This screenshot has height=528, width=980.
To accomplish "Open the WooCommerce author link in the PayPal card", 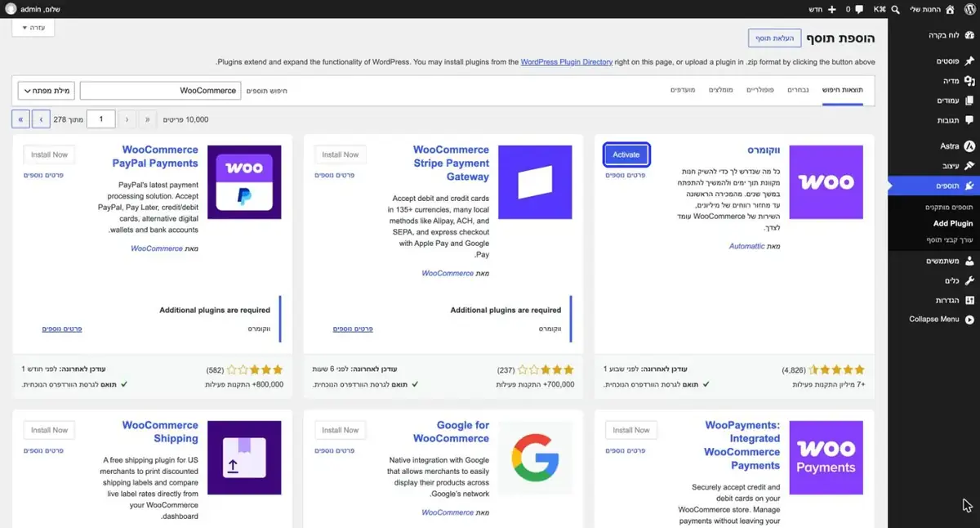I will 157,248.
